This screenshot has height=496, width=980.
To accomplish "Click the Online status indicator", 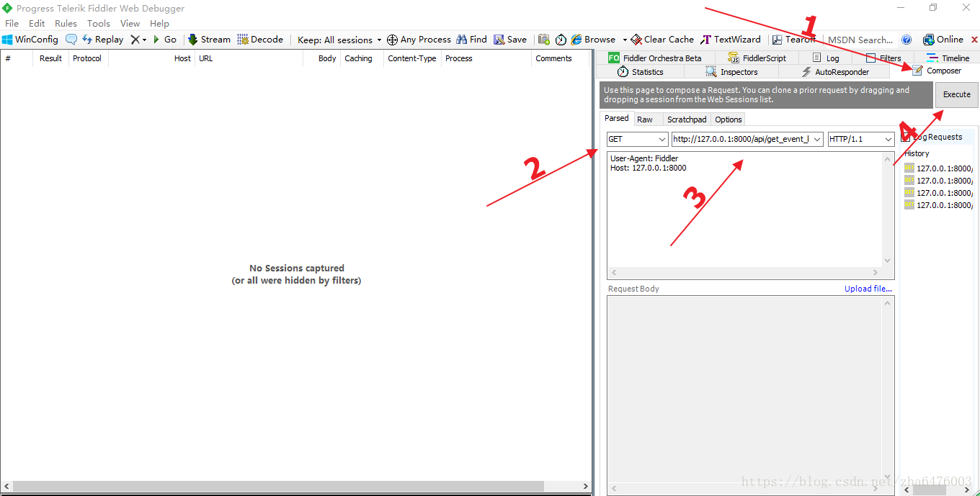I will point(943,40).
